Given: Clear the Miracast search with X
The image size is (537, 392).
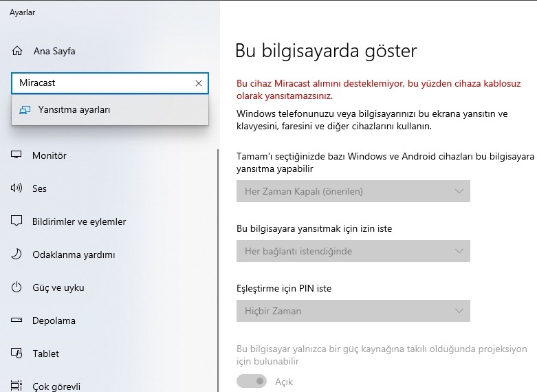Looking at the screenshot, I should click(199, 83).
